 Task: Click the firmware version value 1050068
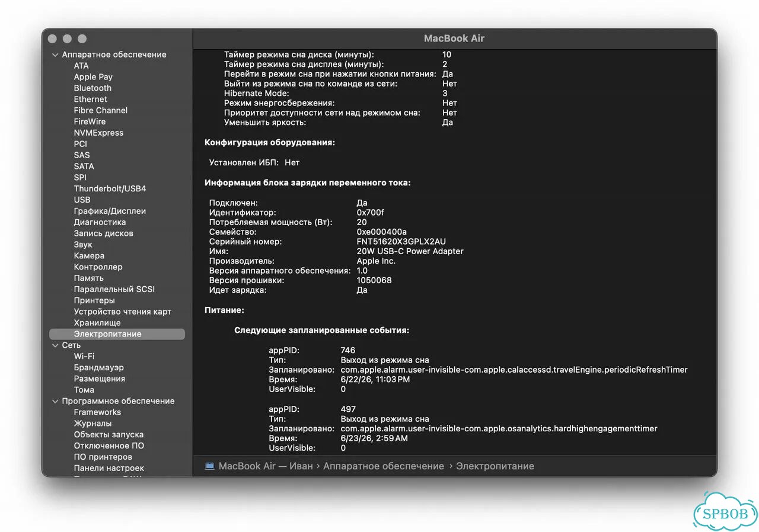(x=374, y=280)
